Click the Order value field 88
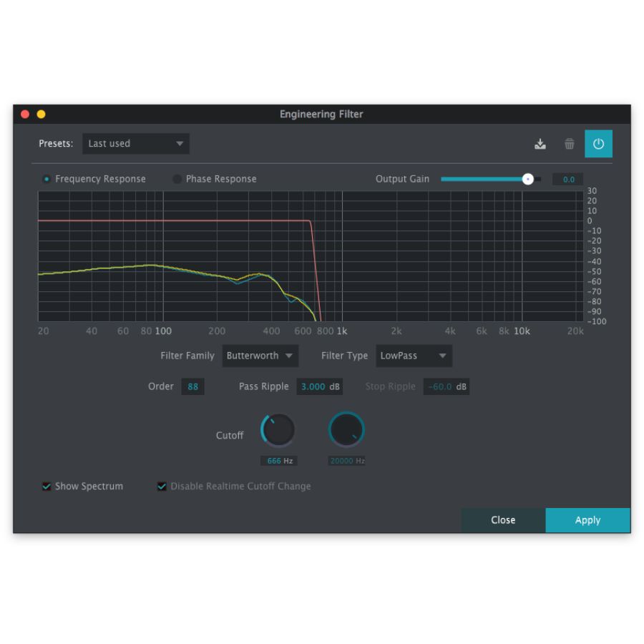Image resolution: width=644 pixels, height=644 pixels. [192, 386]
